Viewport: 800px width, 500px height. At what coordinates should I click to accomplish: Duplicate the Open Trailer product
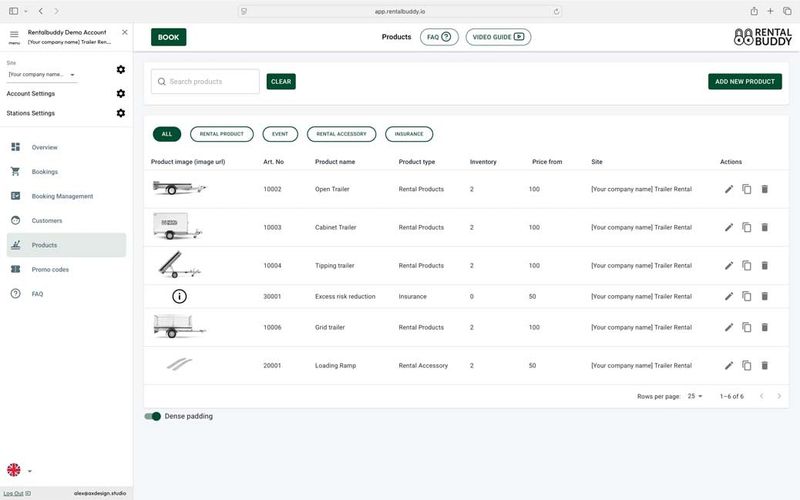click(746, 189)
